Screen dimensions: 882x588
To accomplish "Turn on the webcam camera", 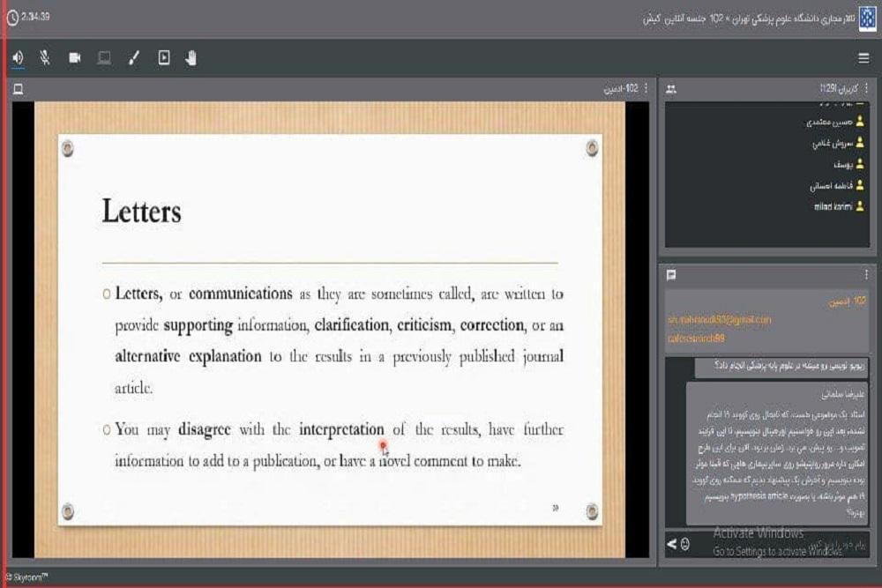I will coord(75,58).
